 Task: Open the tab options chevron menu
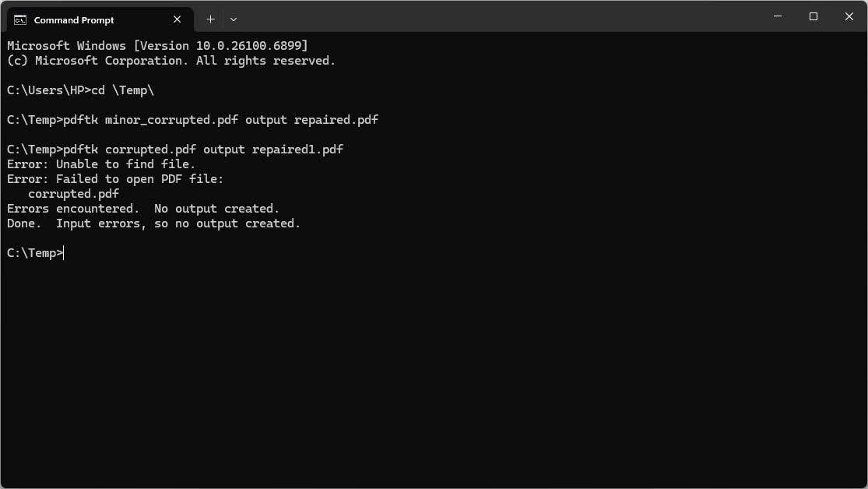[233, 19]
